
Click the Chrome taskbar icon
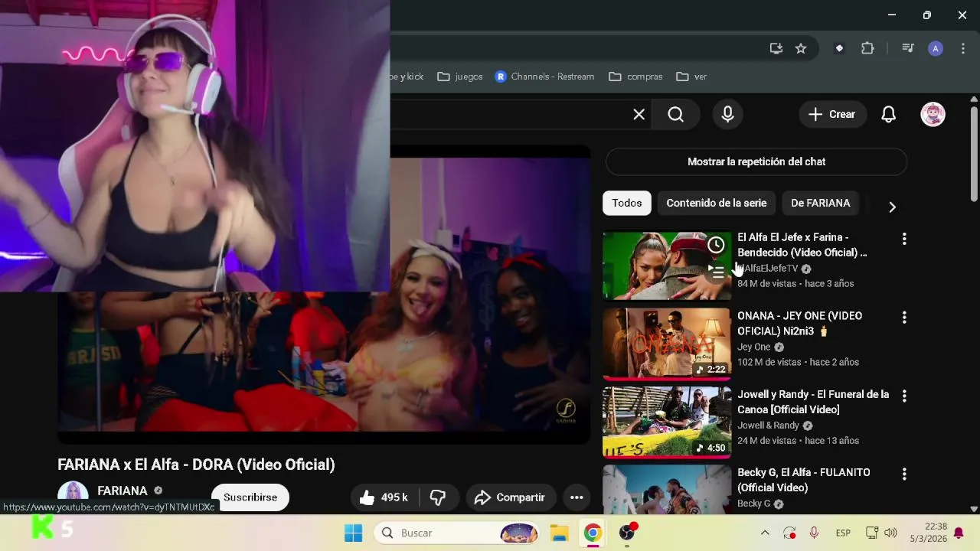pos(593,533)
